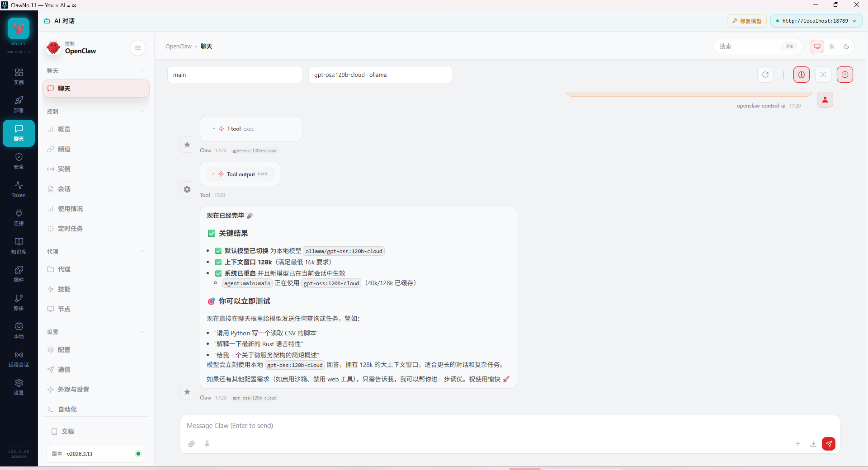Open the 文档 docs link
The width and height of the screenshot is (868, 470).
[96, 432]
